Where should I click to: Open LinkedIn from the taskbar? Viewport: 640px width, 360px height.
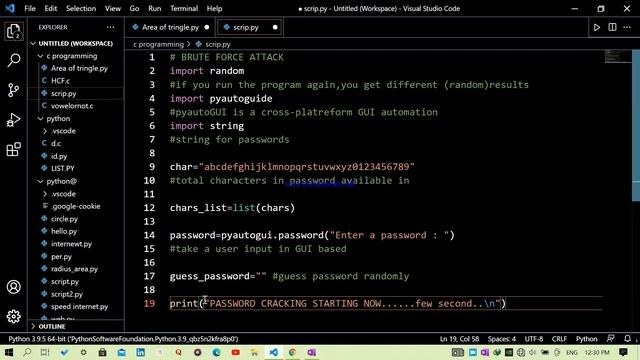pos(140,352)
